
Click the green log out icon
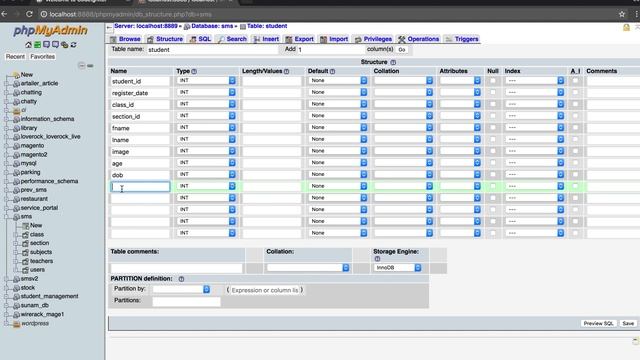click(37, 44)
